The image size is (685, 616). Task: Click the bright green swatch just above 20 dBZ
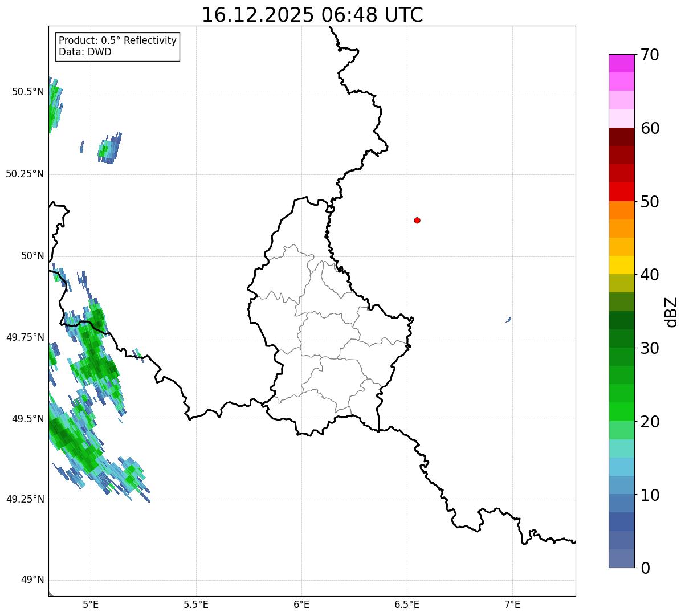(x=621, y=411)
